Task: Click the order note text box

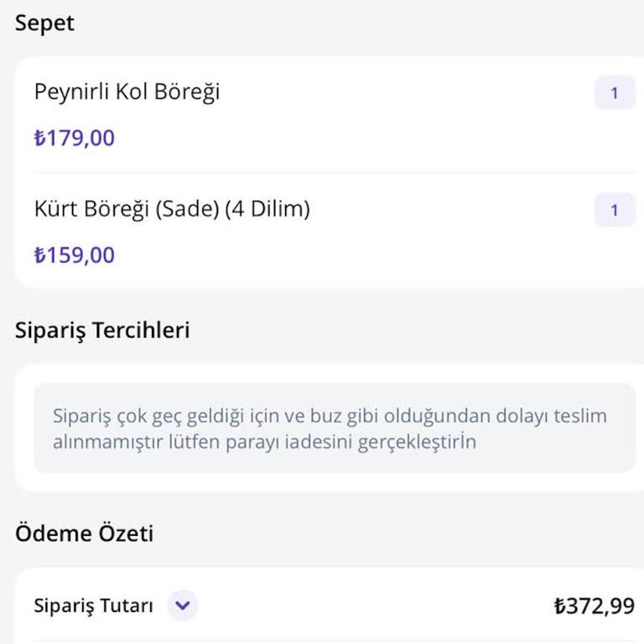Action: pyautogui.click(x=334, y=428)
